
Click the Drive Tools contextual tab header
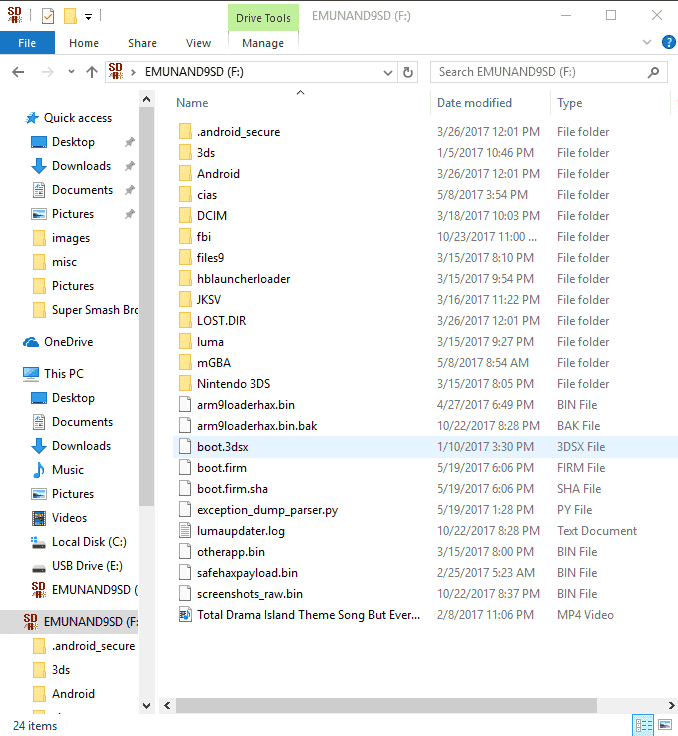(x=263, y=18)
